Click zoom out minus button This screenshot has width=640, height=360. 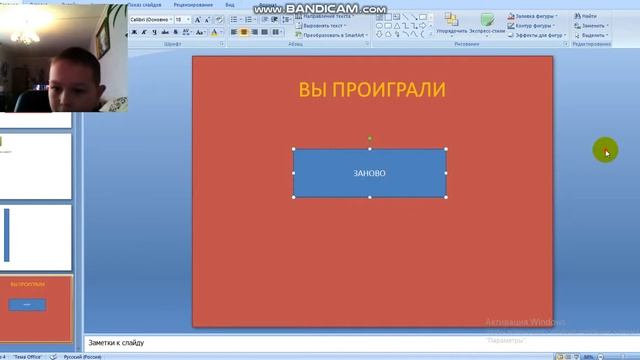(x=600, y=357)
